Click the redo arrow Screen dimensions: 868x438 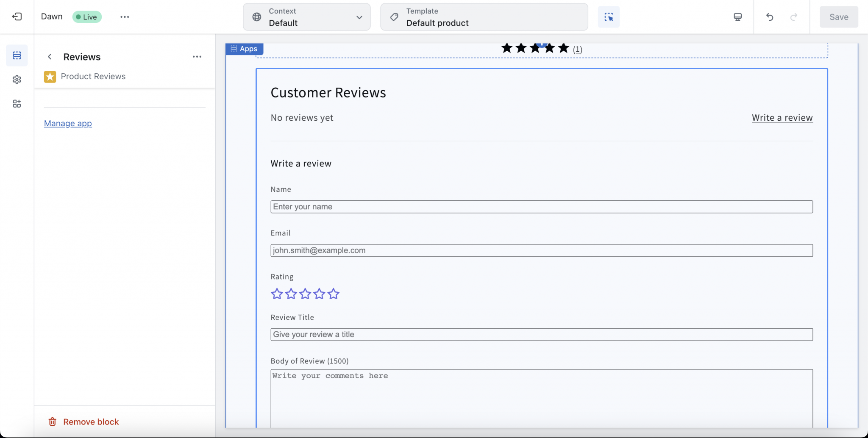coord(793,17)
